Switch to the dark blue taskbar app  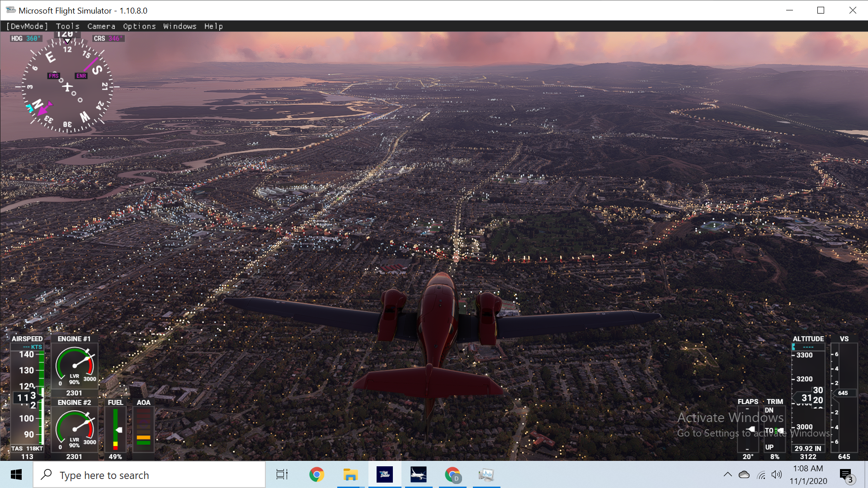click(385, 474)
